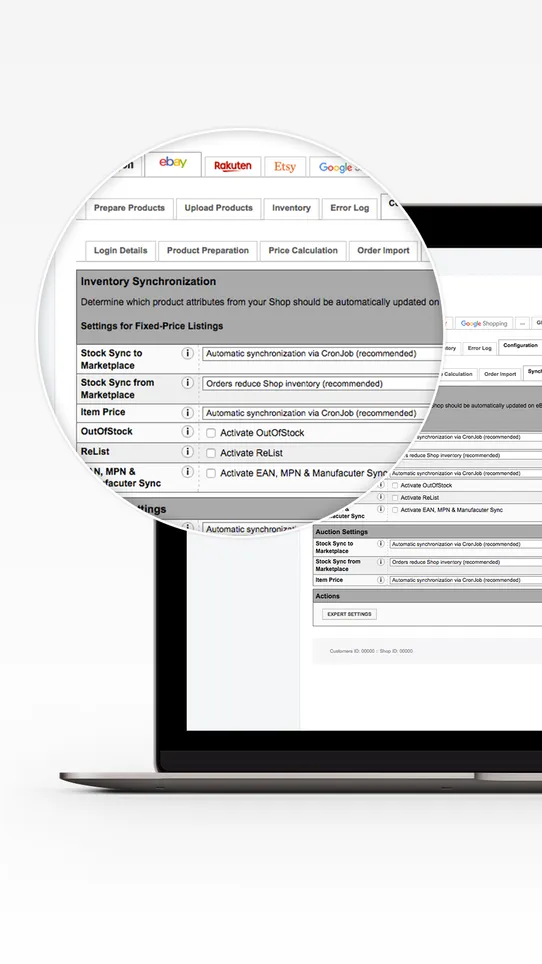Click info icon left of Activate EAN on laptop screen
The height and width of the screenshot is (964, 542).
click(380, 509)
